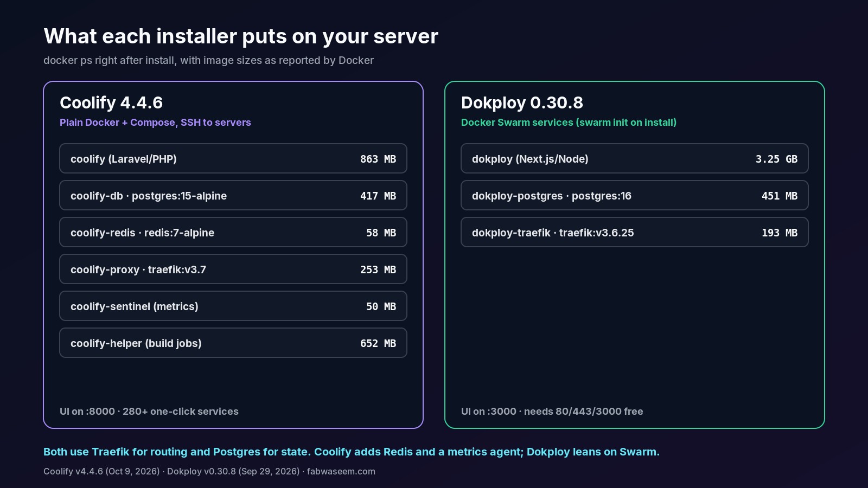Image resolution: width=868 pixels, height=488 pixels.
Task: Click "UI on :8000 · 280+ one-click services"
Action: point(149,412)
